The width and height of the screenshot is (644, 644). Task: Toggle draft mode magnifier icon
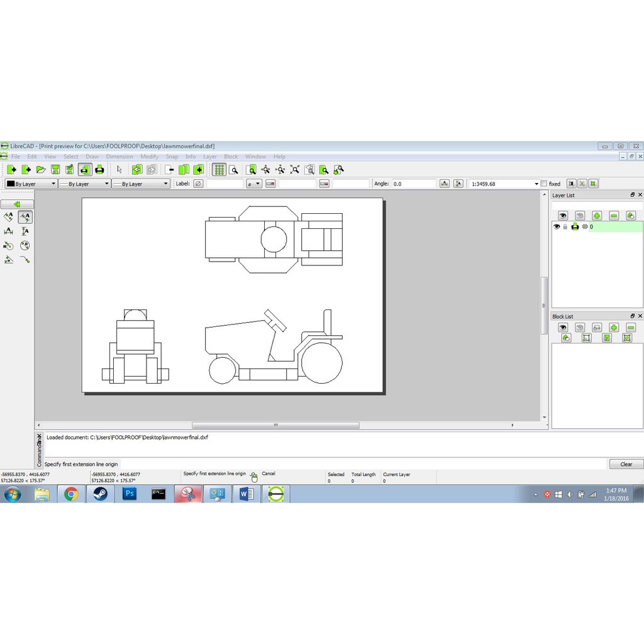[x=234, y=170]
